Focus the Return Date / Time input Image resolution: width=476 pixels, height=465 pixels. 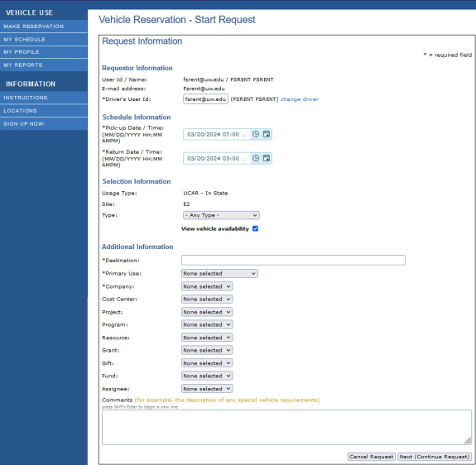click(x=217, y=158)
